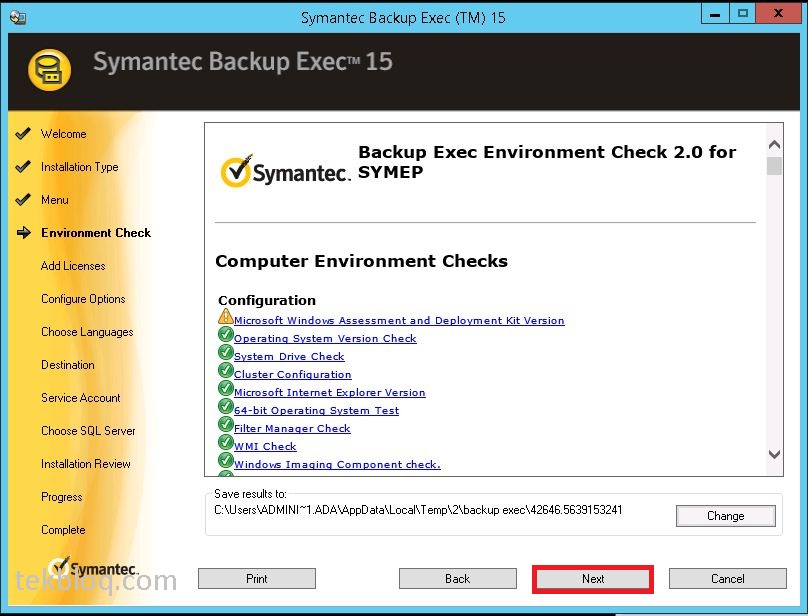Click the installer icon in the title bar
This screenshot has height=616, width=808.
(18, 18)
